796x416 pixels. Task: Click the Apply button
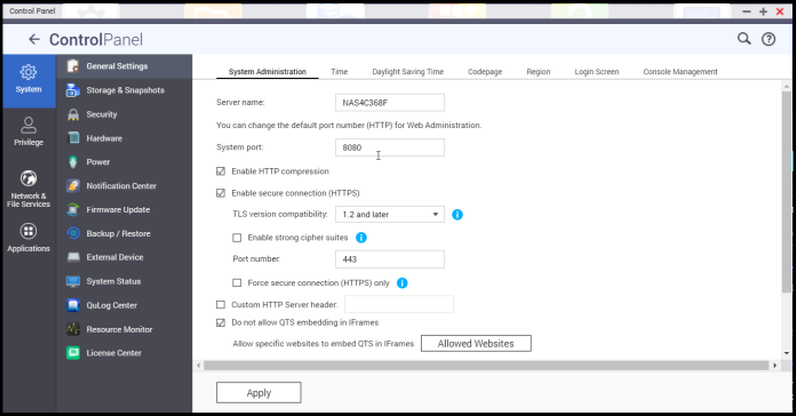click(259, 393)
